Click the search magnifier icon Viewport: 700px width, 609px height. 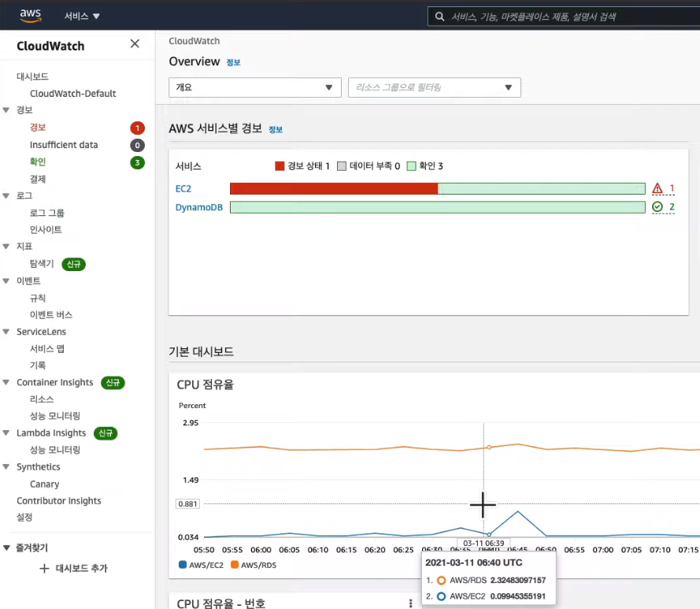(x=439, y=17)
